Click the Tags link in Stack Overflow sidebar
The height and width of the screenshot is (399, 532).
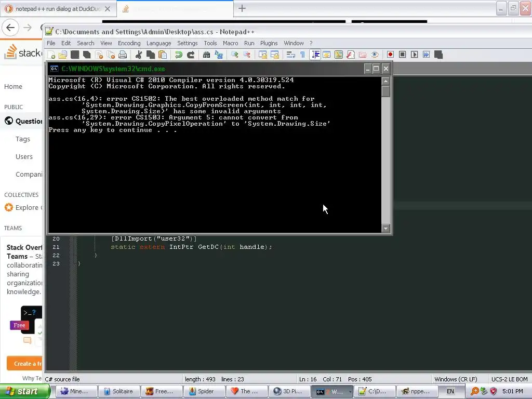point(23,139)
